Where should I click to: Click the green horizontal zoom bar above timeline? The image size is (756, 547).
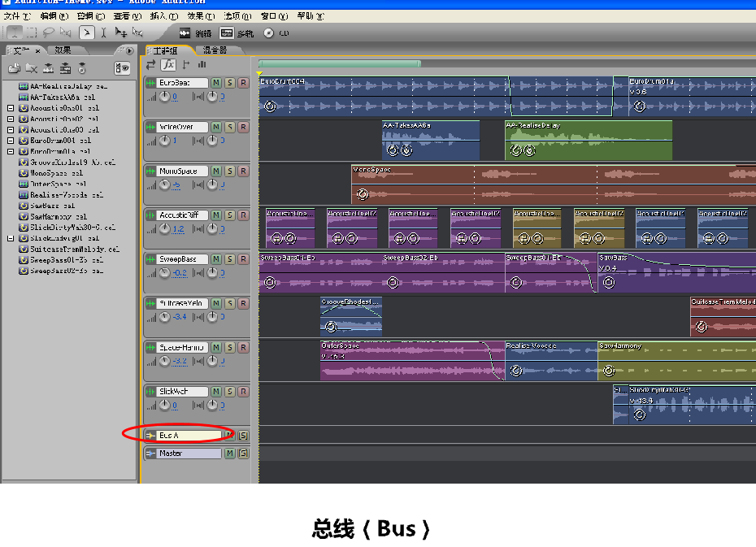pos(340,63)
